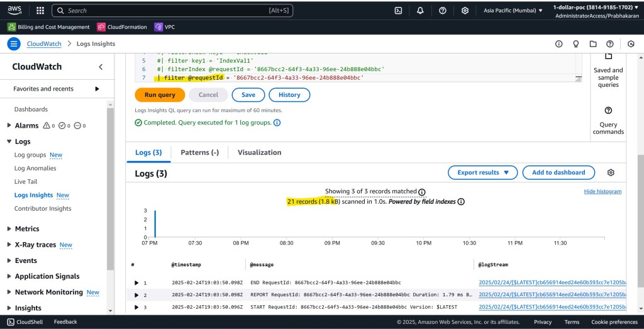The width and height of the screenshot is (644, 329).
Task: Expand log row 1 details
Action: click(x=136, y=283)
